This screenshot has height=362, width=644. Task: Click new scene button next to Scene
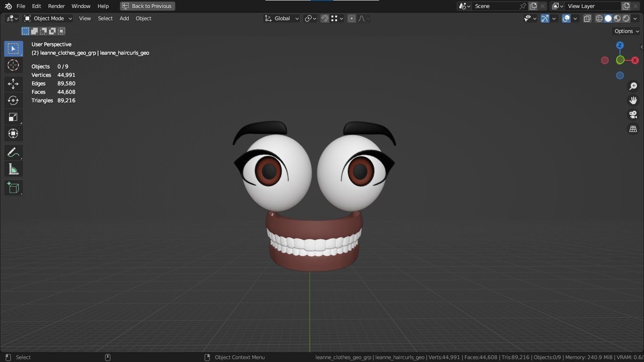tap(533, 6)
